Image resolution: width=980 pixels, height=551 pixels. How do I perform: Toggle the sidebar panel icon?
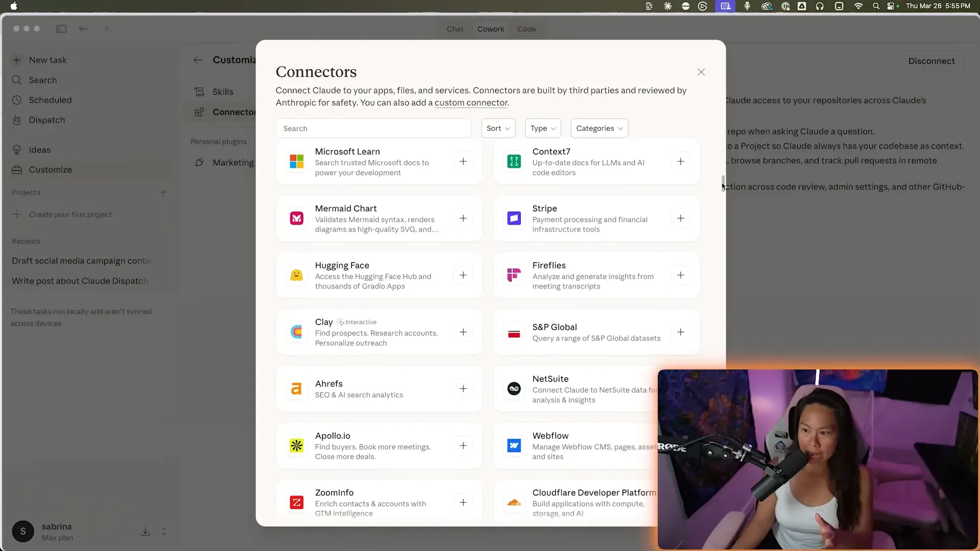coord(61,29)
